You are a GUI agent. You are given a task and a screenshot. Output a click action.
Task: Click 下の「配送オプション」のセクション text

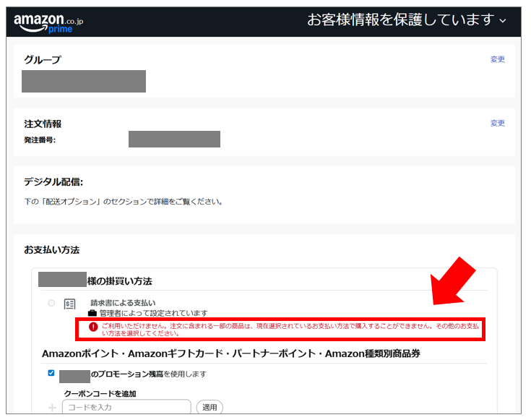(124, 202)
